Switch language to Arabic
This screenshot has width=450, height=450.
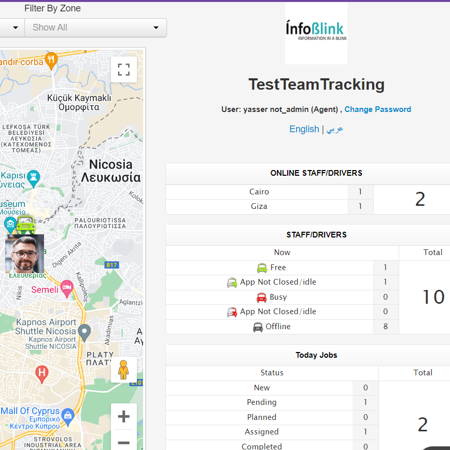coord(335,129)
